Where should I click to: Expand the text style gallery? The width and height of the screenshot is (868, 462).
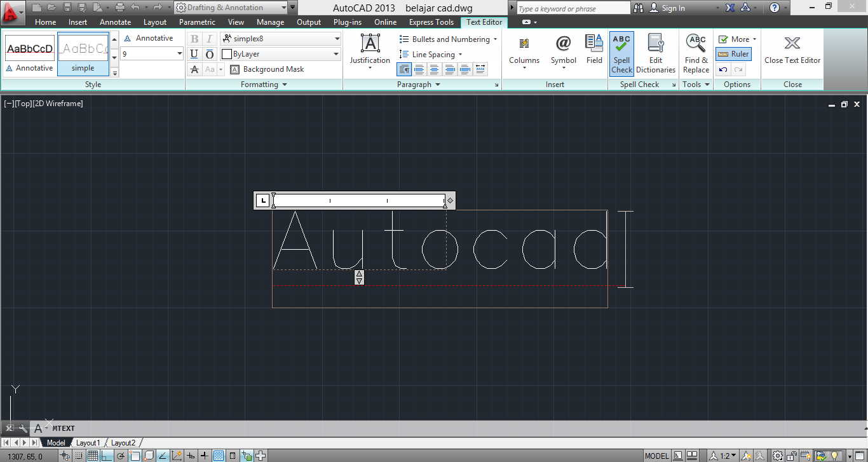(x=115, y=73)
